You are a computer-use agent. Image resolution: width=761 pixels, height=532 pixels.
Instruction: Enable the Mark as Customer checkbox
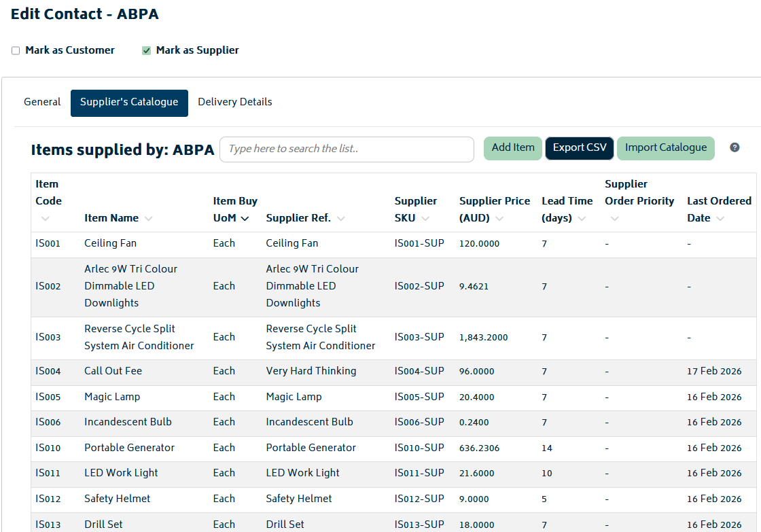[x=16, y=51]
